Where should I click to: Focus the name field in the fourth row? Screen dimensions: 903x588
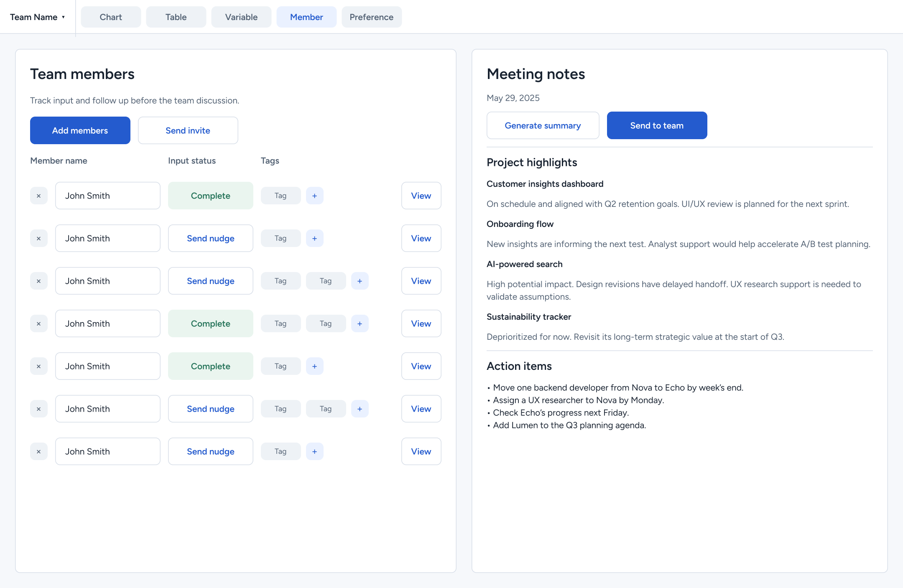pyautogui.click(x=108, y=323)
